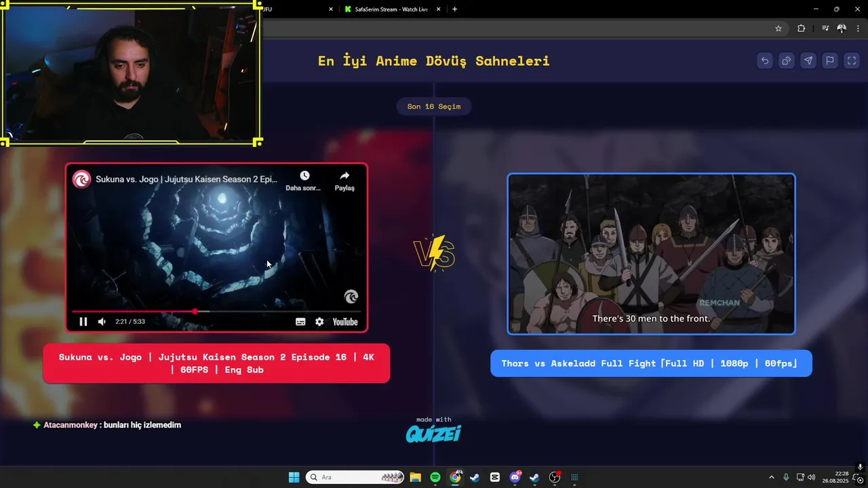This screenshot has height=488, width=868.
Task: Open Chrome media control icon
Action: pyautogui.click(x=825, y=28)
